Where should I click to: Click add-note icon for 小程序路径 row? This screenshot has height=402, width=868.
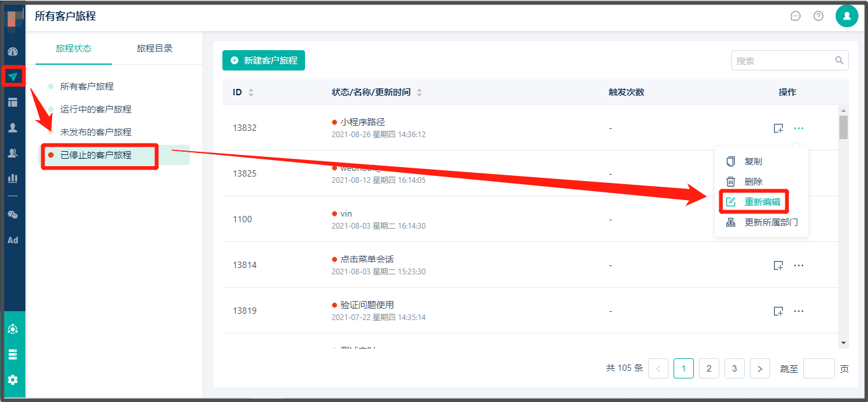[x=778, y=128]
